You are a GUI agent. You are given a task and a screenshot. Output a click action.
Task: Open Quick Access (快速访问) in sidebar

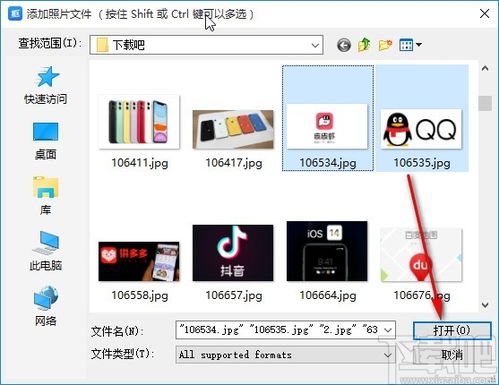(46, 85)
